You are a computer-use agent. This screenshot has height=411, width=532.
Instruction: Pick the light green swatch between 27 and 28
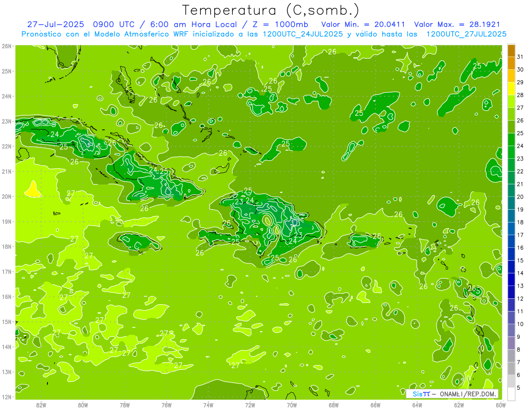511,102
